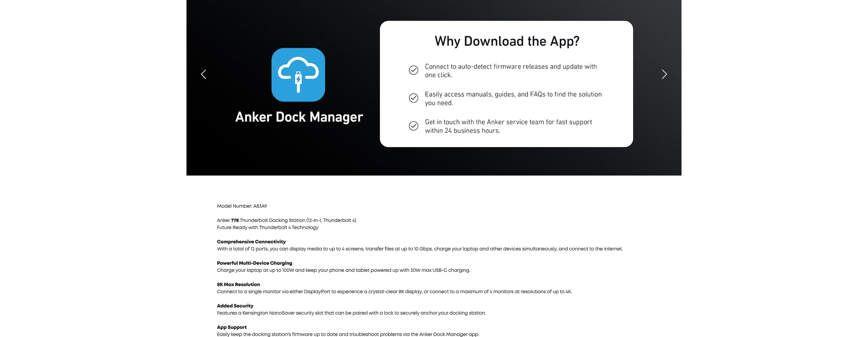Click the previous slide arrow on the banner
This screenshot has width=868, height=337.
tap(203, 74)
